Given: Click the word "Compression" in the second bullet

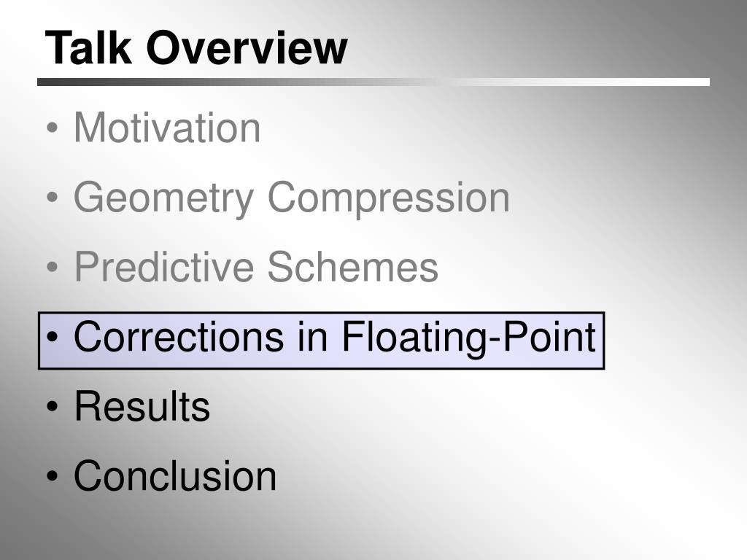Looking at the screenshot, I should 389,198.
